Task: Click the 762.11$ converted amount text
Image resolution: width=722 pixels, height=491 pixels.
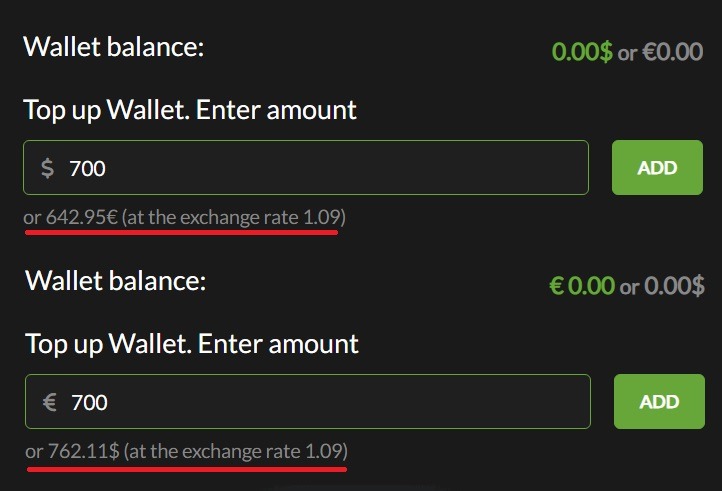Action: point(84,451)
